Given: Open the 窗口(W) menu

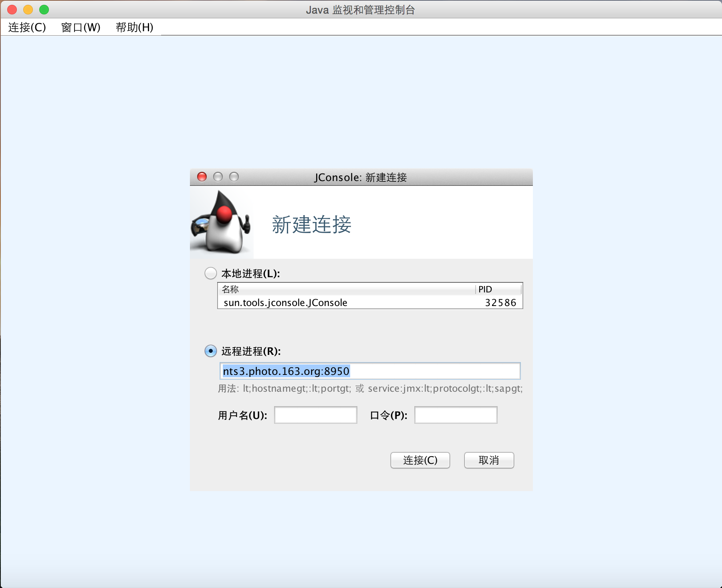Looking at the screenshot, I should [81, 27].
